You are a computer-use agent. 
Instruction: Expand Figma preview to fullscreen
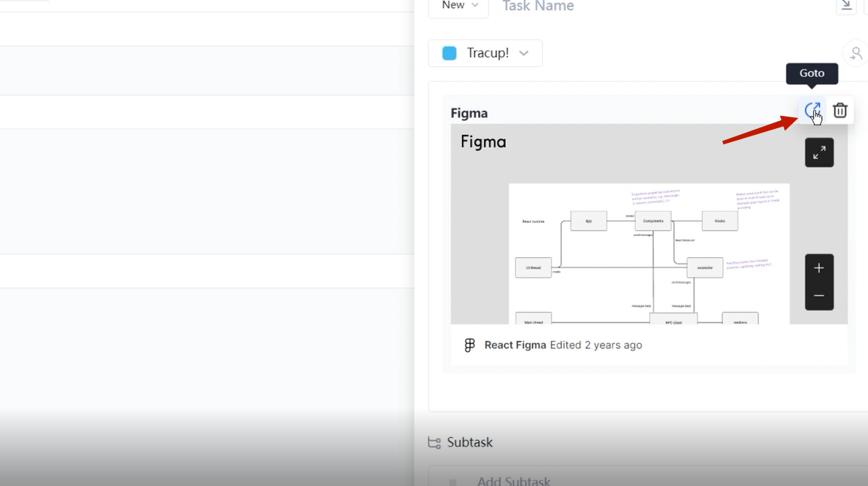click(818, 153)
